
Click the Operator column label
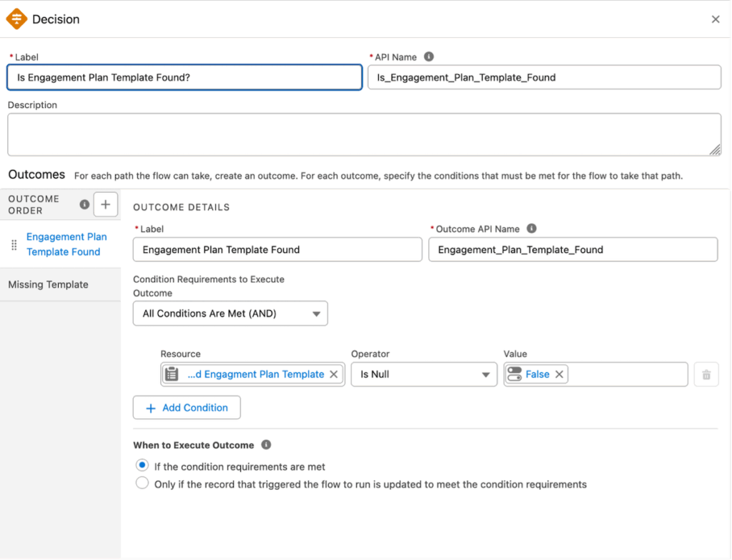coord(370,354)
